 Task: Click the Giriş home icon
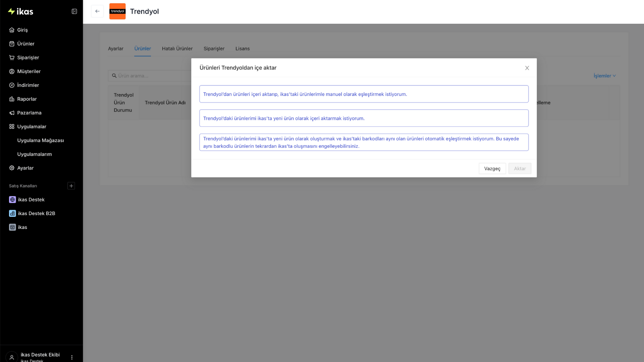12,30
